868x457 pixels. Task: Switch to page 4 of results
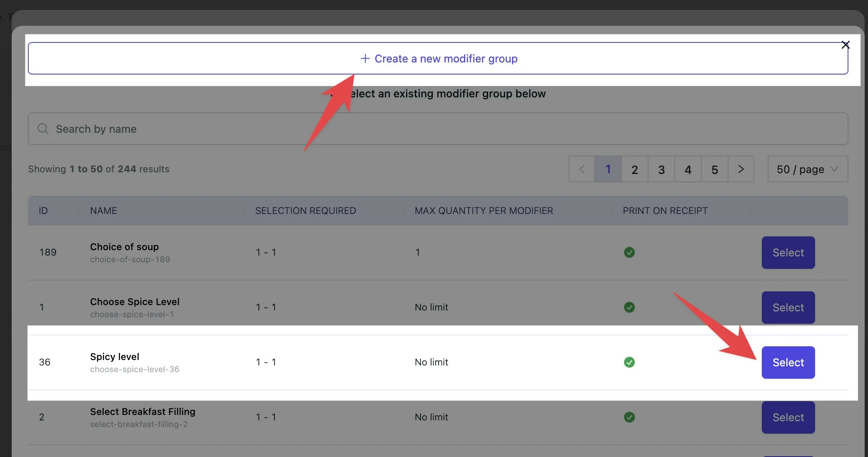pyautogui.click(x=688, y=169)
